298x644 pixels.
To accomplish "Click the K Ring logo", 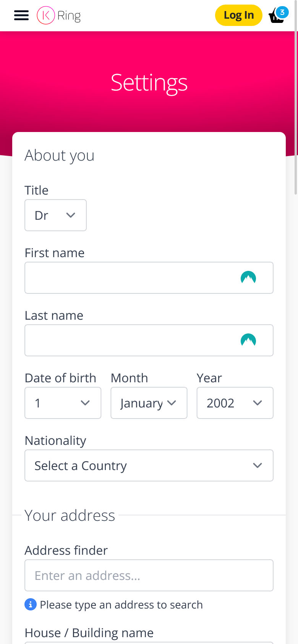I will point(59,15).
